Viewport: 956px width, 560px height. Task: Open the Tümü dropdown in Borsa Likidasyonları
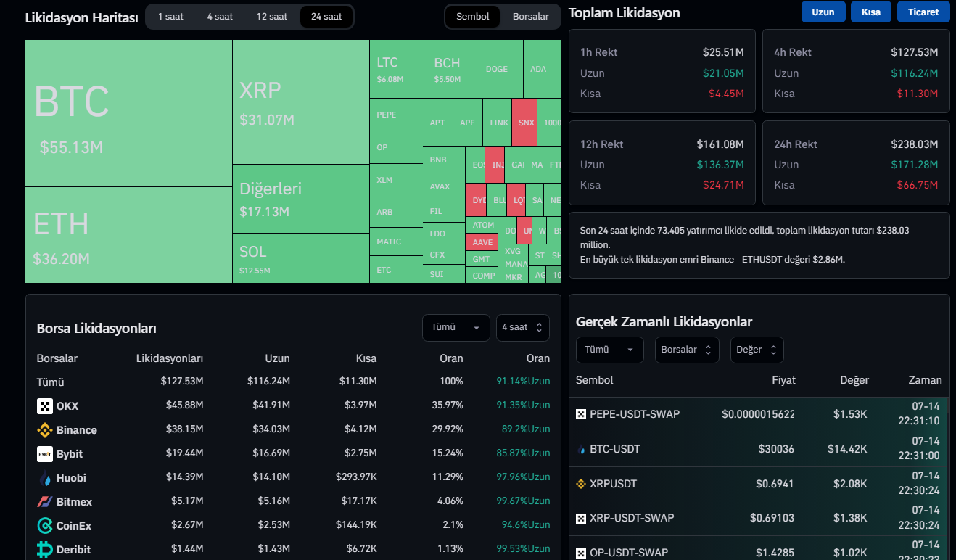coord(456,327)
